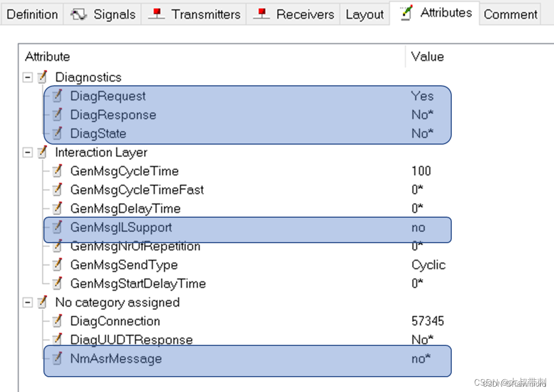Screen dimensions: 554x392
Task: Collapse the Diagnostics category
Action: (x=28, y=77)
